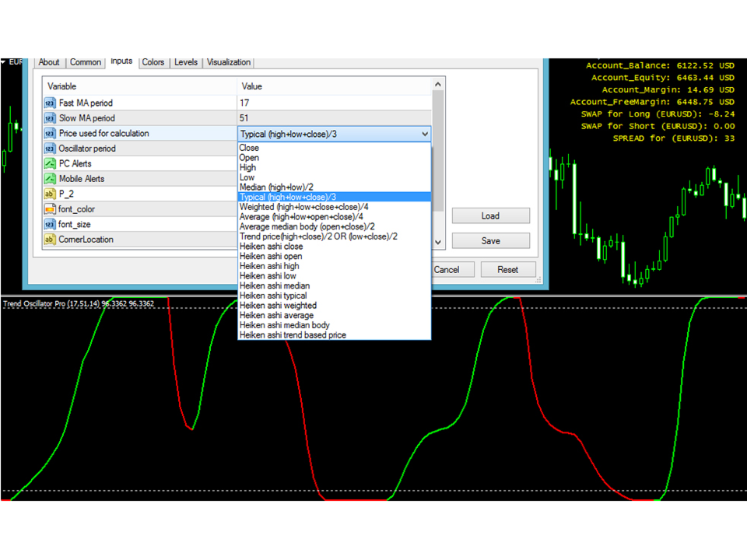Select highlighted Typical (high+low+close)/3 option
747x560 pixels.
(335, 197)
